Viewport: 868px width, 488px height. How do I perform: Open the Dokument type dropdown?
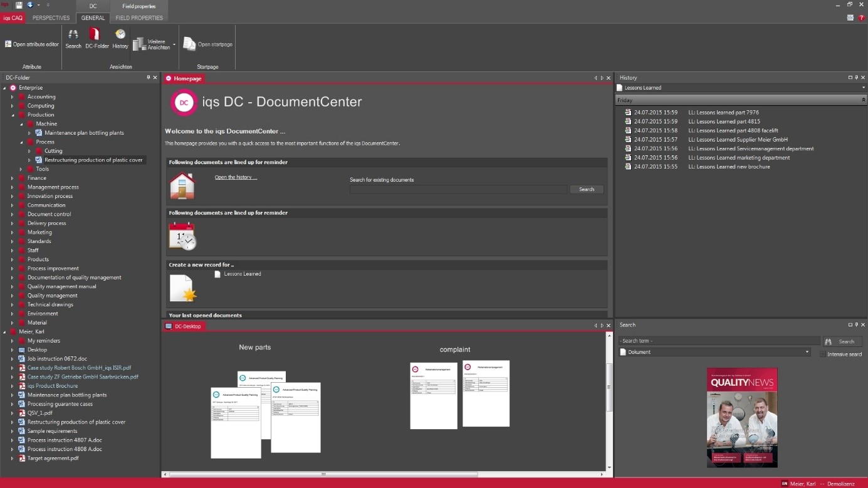pyautogui.click(x=807, y=352)
